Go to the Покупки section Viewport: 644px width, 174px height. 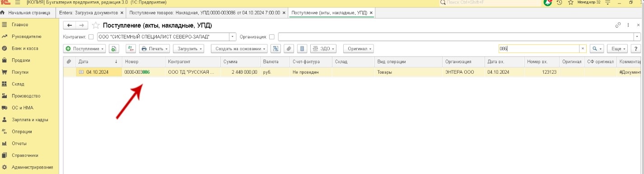[20, 72]
